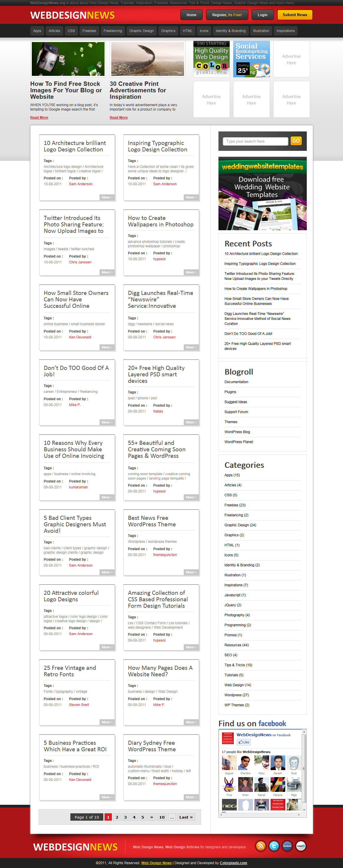The image size is (343, 868).
Task: Go to pagination page 5
Action: (143, 817)
